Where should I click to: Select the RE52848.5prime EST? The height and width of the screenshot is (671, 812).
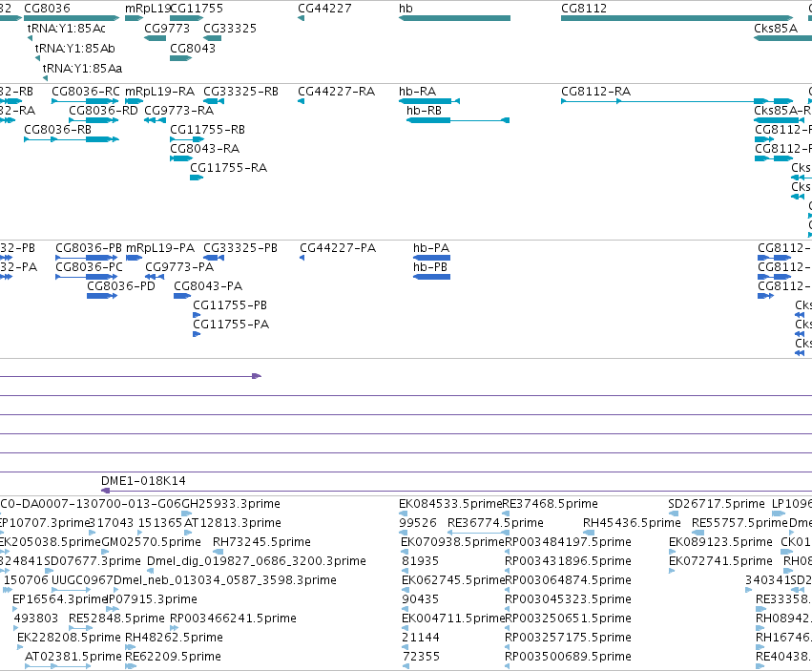tap(81, 628)
